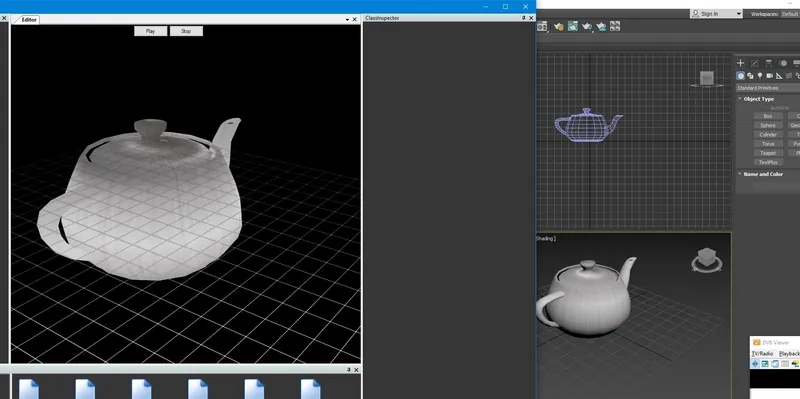Select the Geometry category icon
800x399 pixels.
pyautogui.click(x=740, y=76)
